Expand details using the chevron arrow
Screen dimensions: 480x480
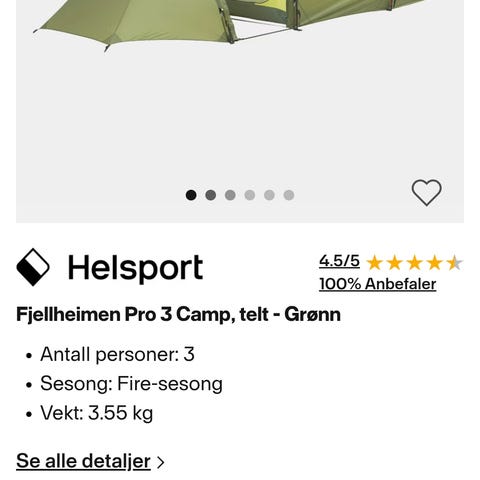point(161,462)
